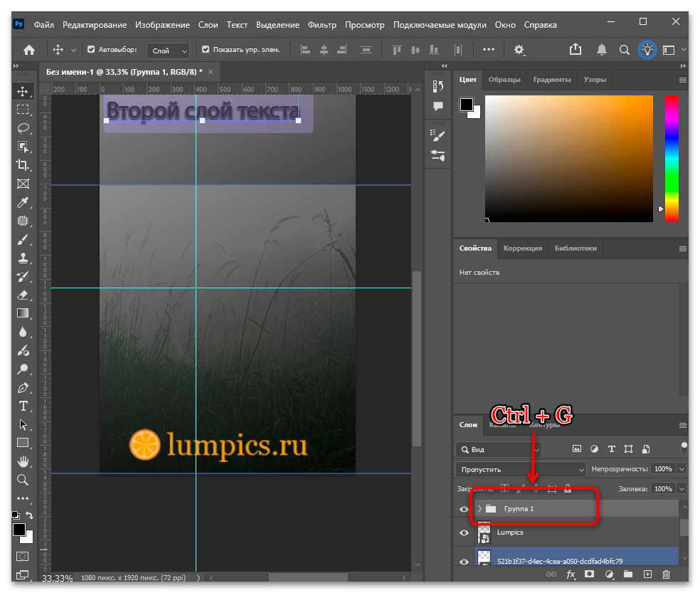Select the Lasso tool
The height and width of the screenshot is (593, 700).
tap(23, 128)
